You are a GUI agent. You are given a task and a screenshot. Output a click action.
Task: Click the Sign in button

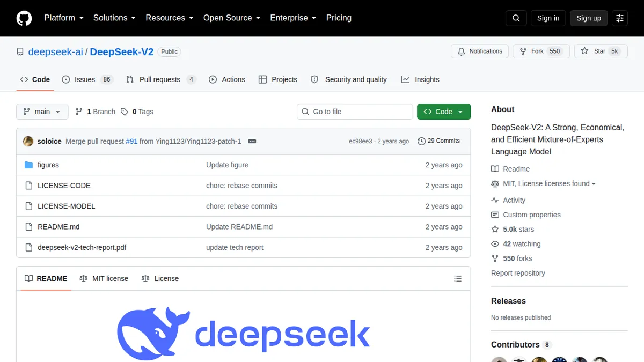click(548, 18)
